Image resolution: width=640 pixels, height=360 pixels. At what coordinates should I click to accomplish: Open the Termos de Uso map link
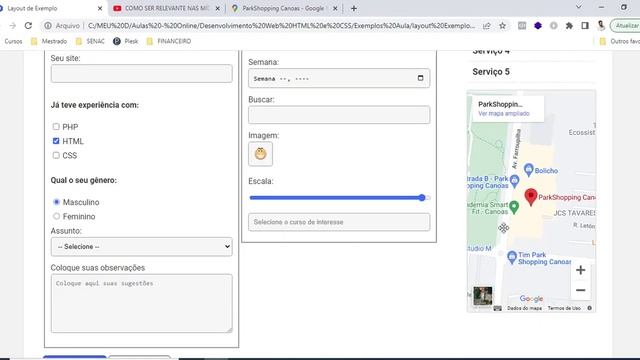pyautogui.click(x=564, y=308)
